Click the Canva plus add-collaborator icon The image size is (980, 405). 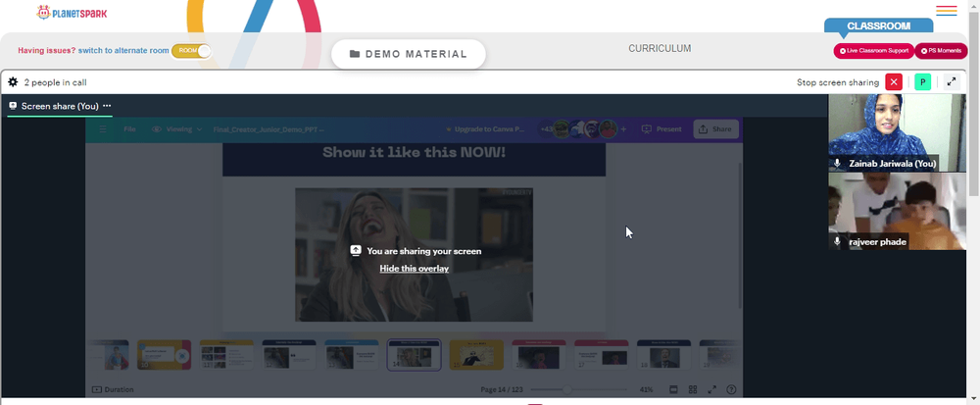tap(623, 129)
